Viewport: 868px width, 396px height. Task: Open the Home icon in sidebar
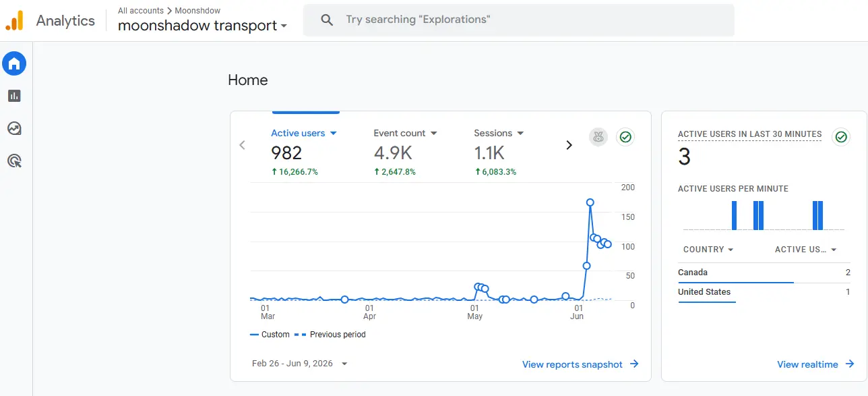14,63
